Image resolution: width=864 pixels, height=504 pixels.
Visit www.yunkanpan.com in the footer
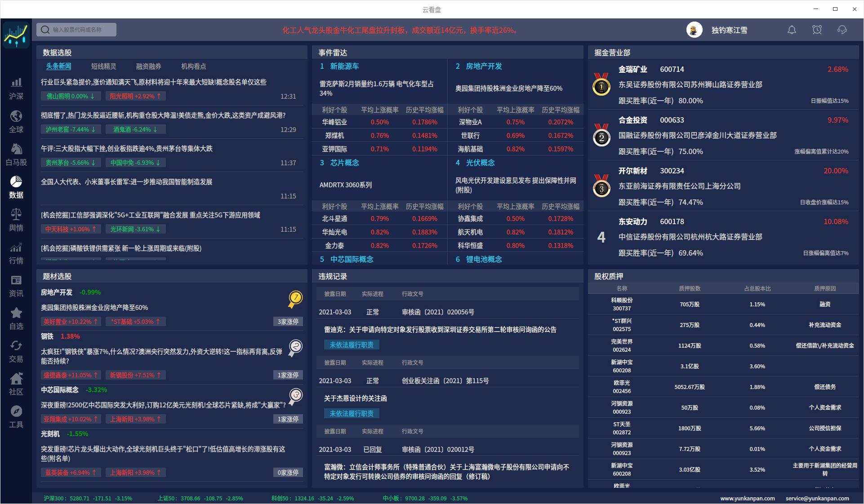click(x=748, y=498)
